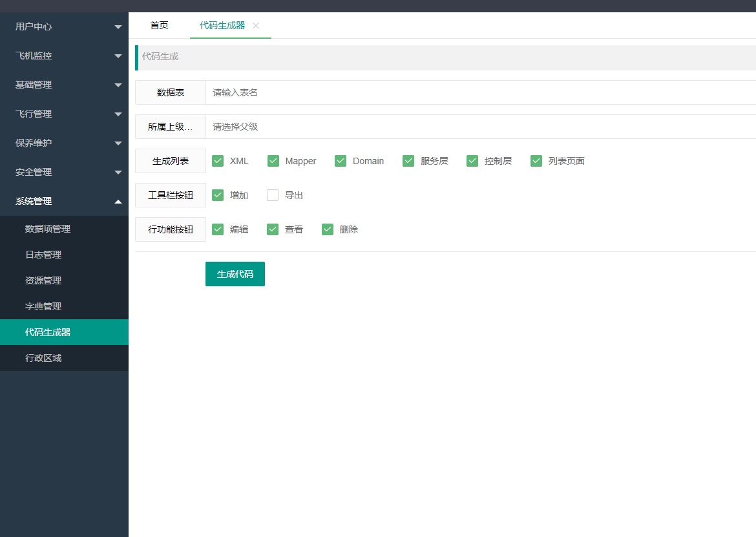Click the 飞行管理 menu label
756x537 pixels.
coord(33,114)
